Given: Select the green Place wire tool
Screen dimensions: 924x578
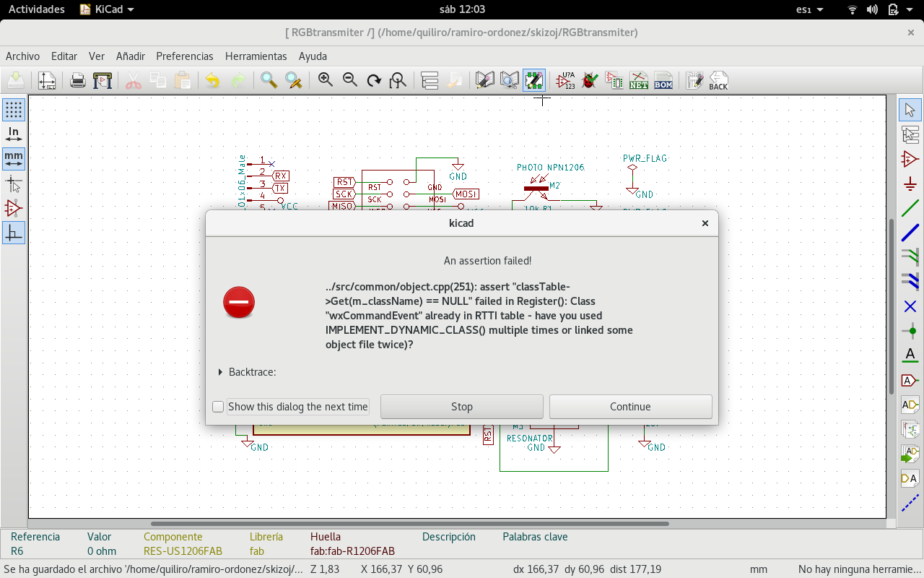Looking at the screenshot, I should (x=910, y=208).
